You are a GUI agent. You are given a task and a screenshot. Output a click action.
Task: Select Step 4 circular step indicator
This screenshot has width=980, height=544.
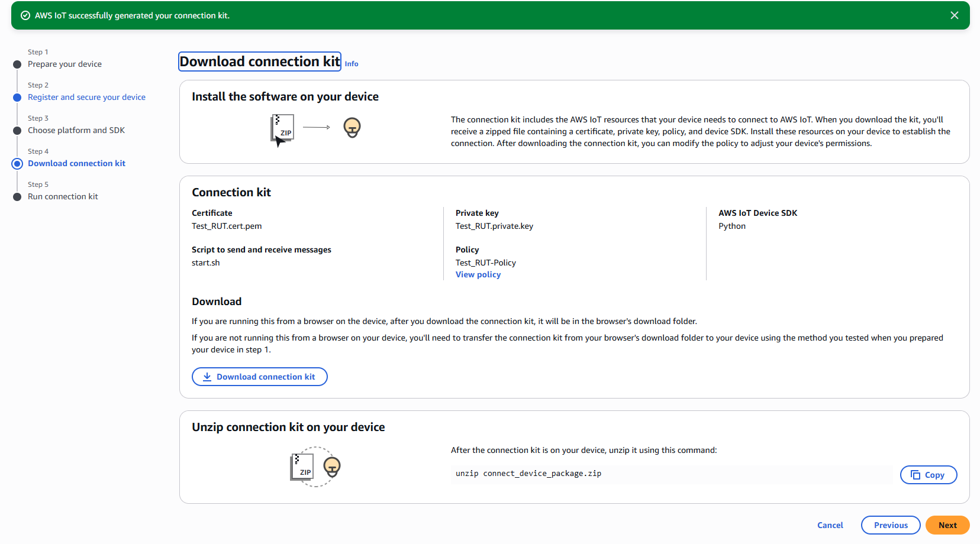[17, 164]
